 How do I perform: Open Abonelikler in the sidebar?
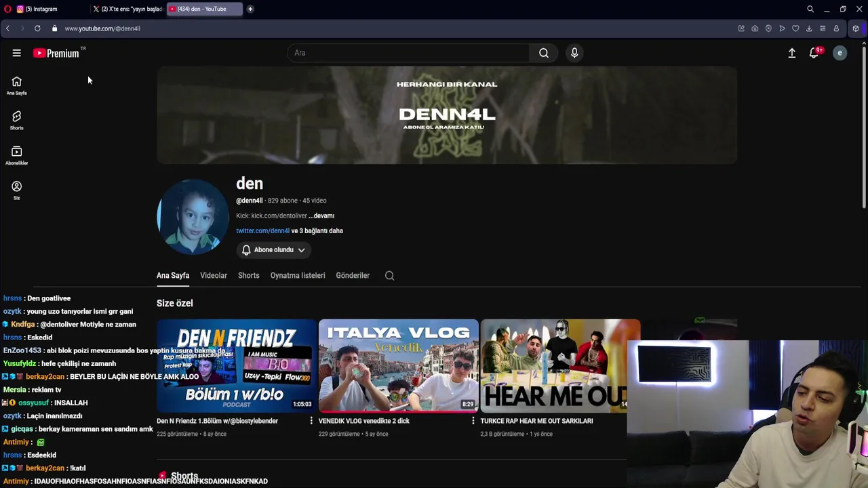16,156
